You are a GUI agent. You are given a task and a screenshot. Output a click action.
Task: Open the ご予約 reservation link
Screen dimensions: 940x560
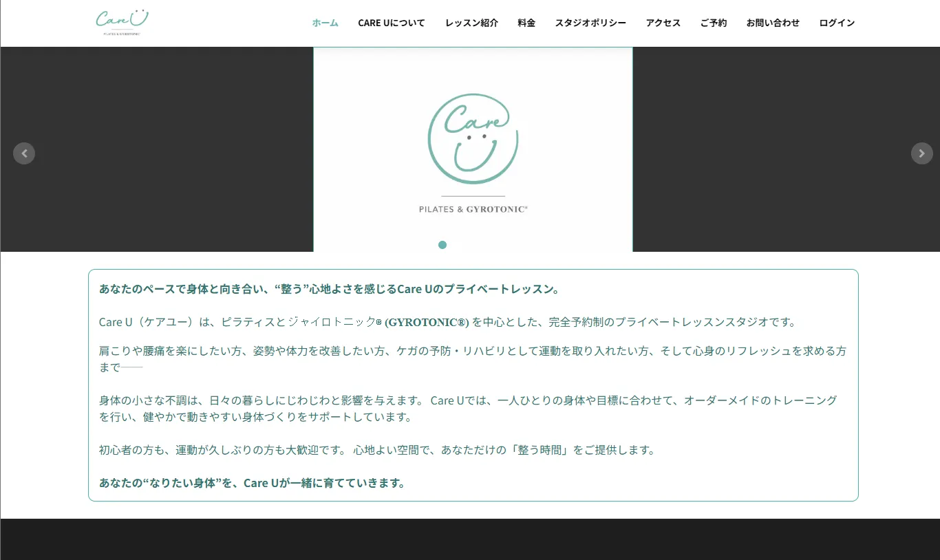tap(714, 23)
